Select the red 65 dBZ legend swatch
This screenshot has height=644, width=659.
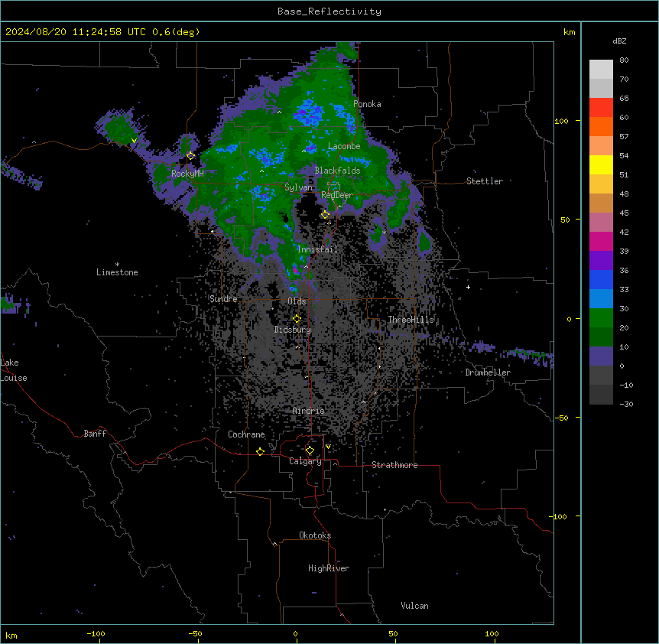tap(601, 107)
